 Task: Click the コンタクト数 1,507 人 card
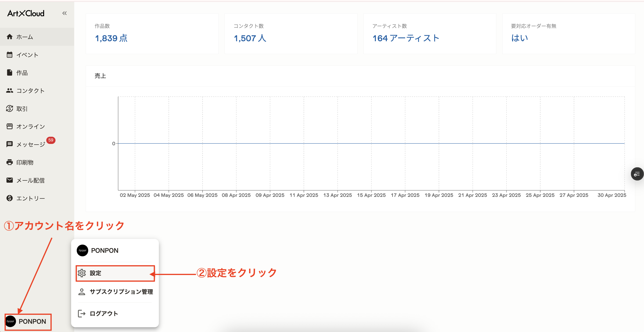[291, 34]
